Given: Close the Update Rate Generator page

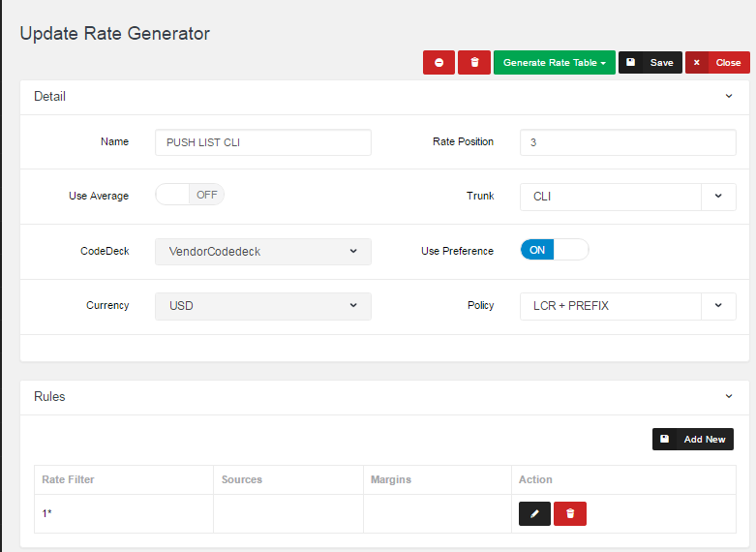Looking at the screenshot, I should 716,63.
